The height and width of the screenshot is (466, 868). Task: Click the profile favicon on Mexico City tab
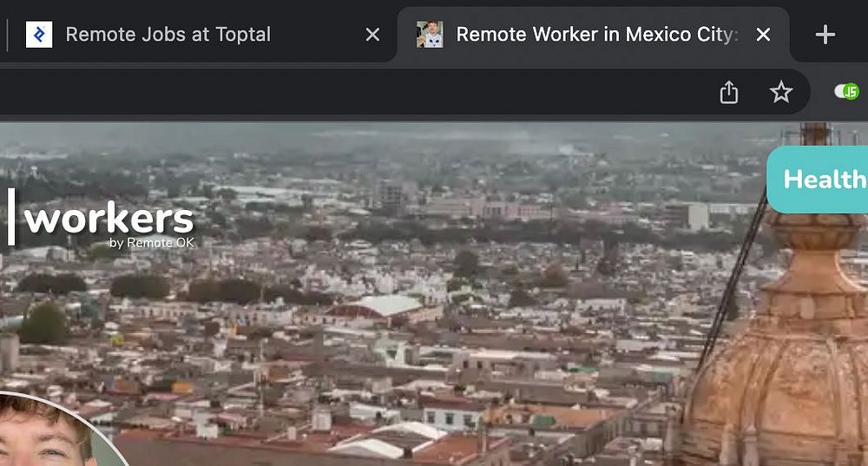[430, 35]
